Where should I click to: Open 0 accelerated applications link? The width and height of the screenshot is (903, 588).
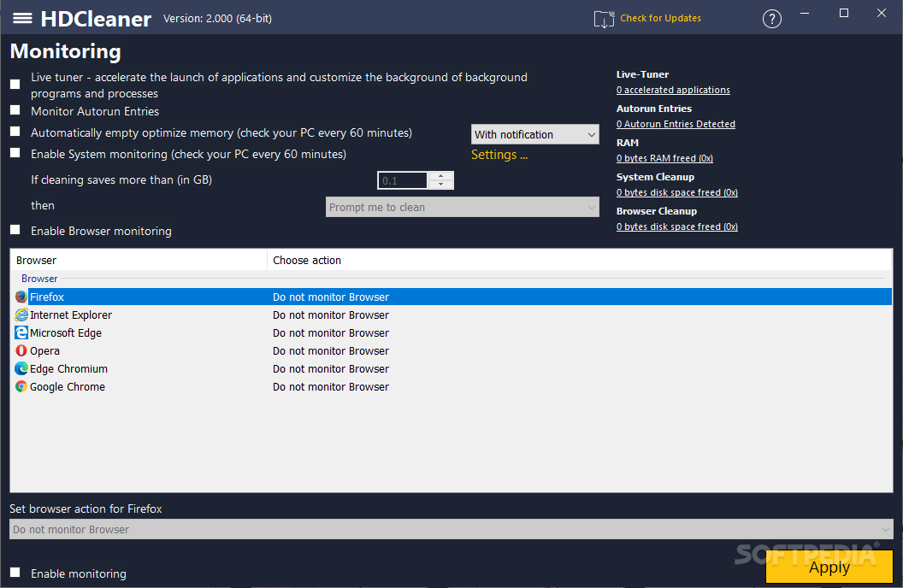coord(673,91)
